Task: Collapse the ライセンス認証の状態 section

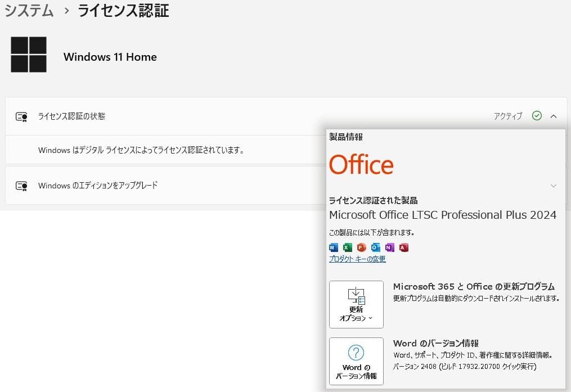Action: pyautogui.click(x=554, y=116)
